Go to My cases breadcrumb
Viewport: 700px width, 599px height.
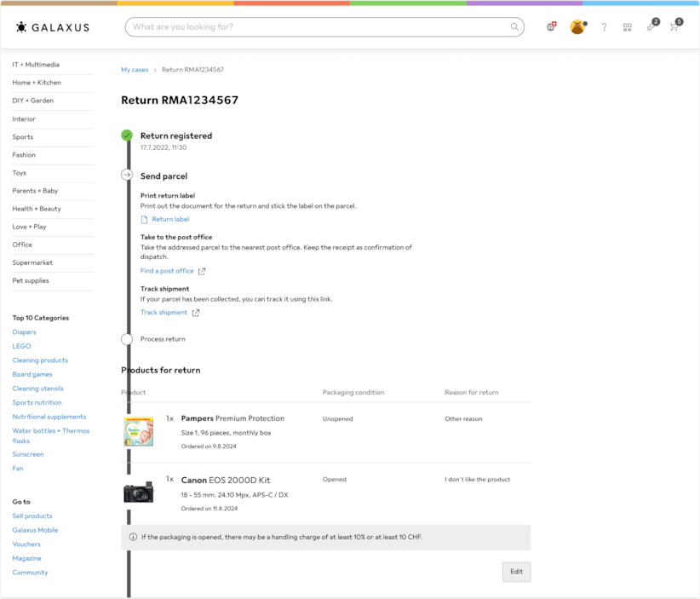click(135, 70)
